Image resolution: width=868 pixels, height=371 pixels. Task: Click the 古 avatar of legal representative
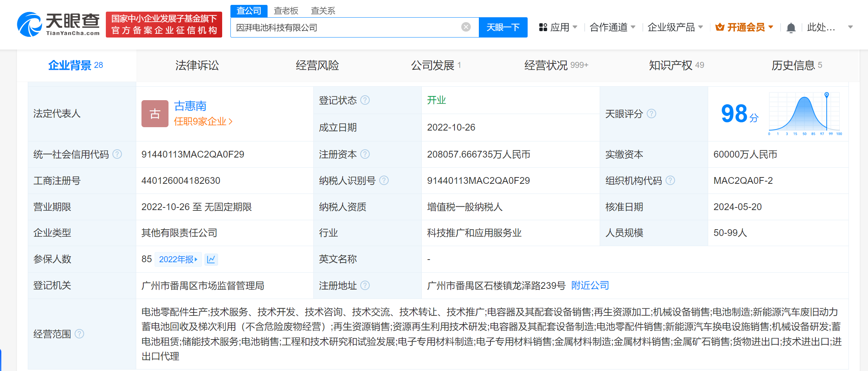pyautogui.click(x=155, y=114)
